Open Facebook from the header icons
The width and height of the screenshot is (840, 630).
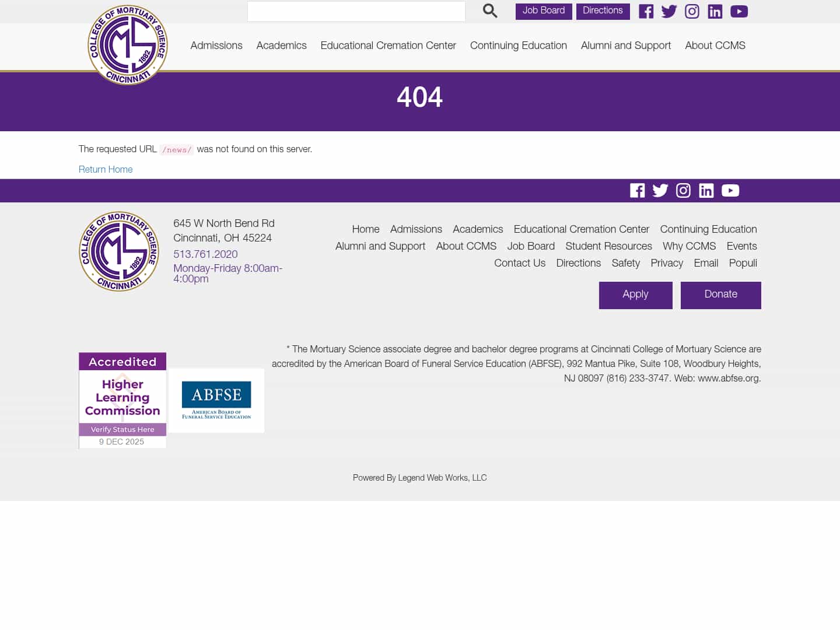point(646,11)
